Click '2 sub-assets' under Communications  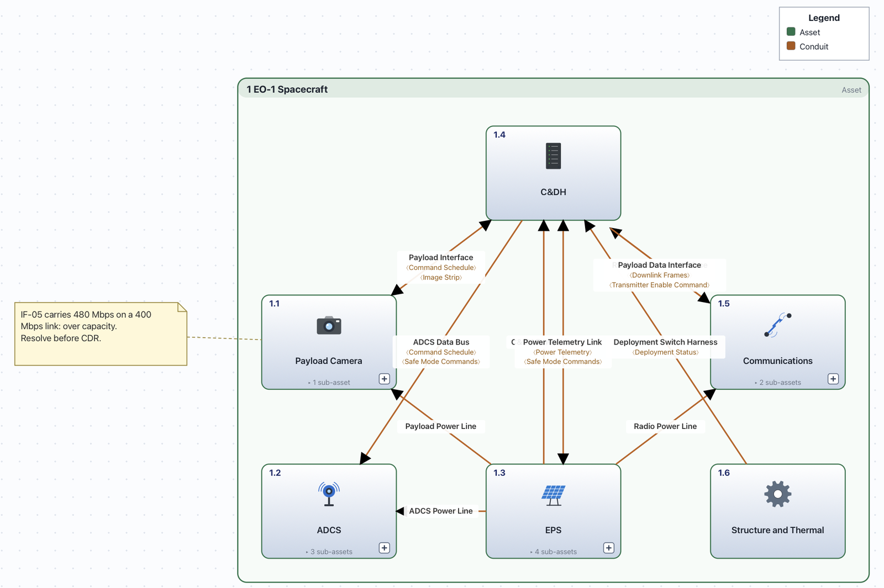point(780,383)
